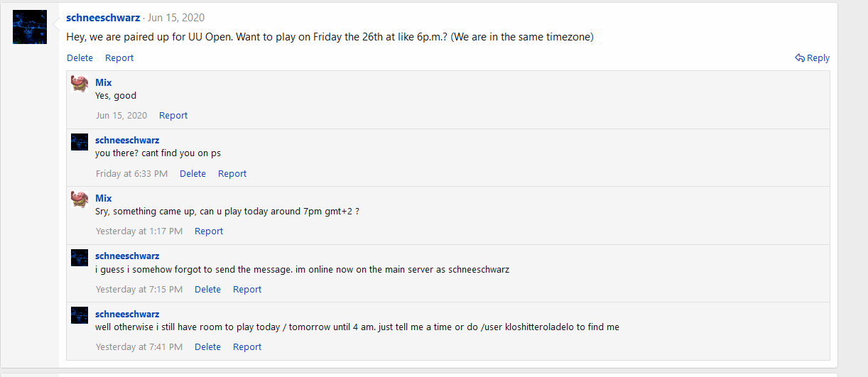Click schneeschwarz's large avatar on the main post
This screenshot has width=868, height=377.
(x=30, y=27)
